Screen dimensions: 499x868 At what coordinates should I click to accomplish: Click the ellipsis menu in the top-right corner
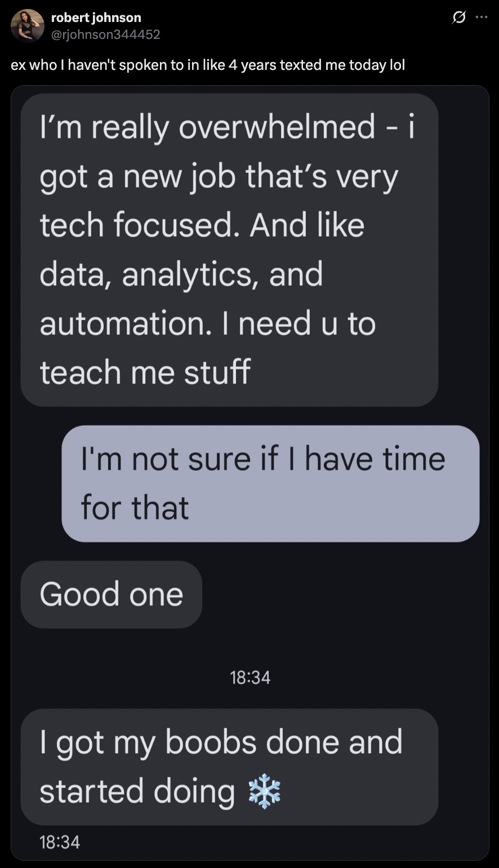[x=482, y=17]
